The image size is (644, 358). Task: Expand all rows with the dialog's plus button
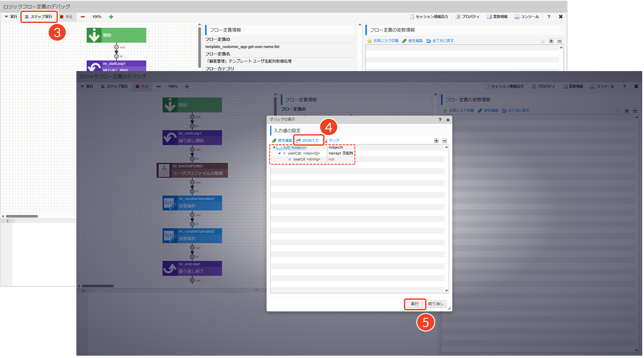pyautogui.click(x=436, y=140)
